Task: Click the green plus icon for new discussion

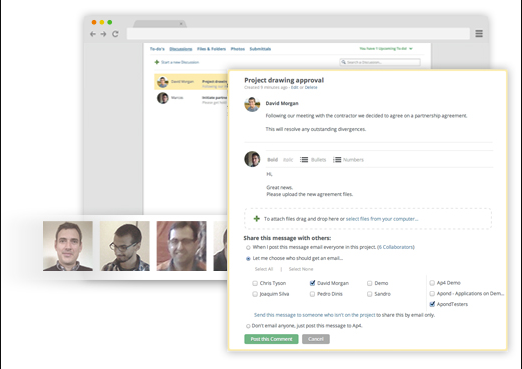Action: (x=157, y=62)
